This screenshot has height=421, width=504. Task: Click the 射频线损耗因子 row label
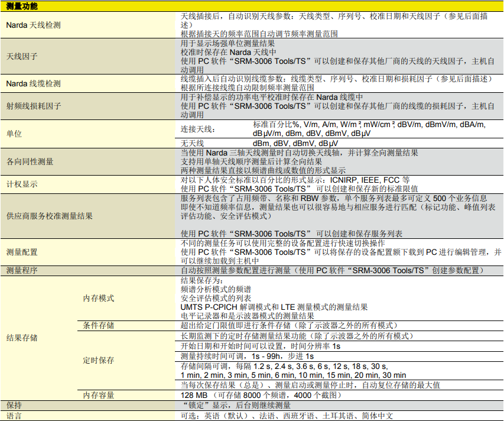tap(34, 106)
